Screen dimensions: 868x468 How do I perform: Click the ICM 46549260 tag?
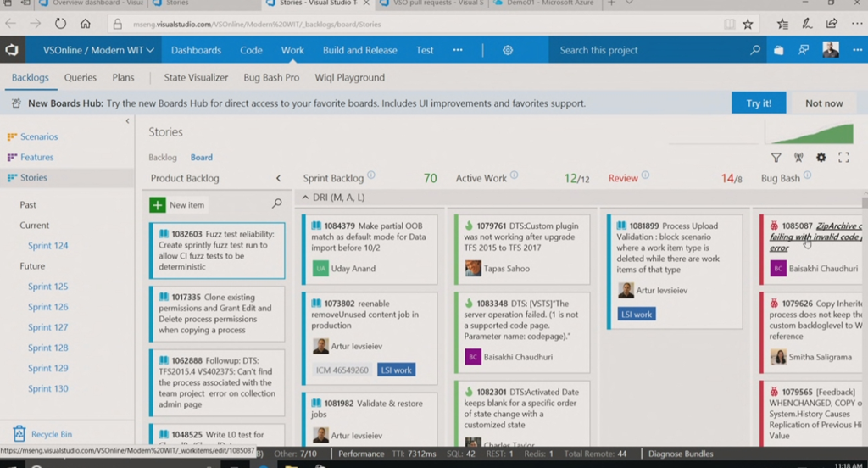(x=342, y=370)
